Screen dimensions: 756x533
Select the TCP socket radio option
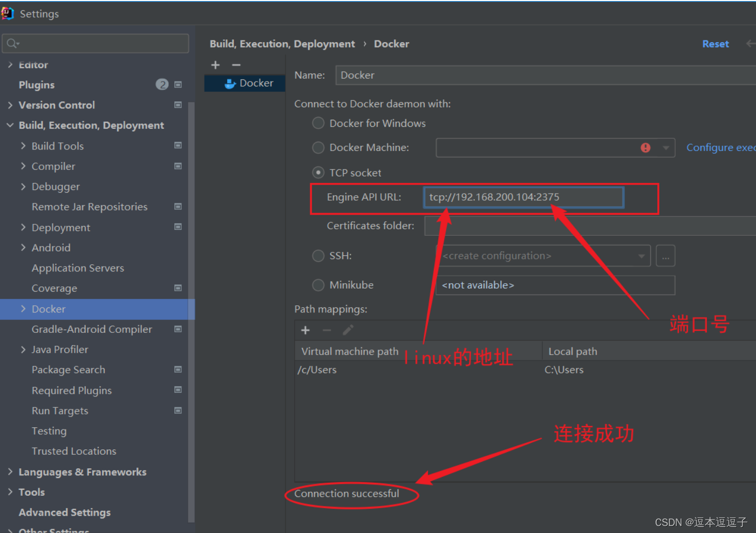tap(318, 173)
